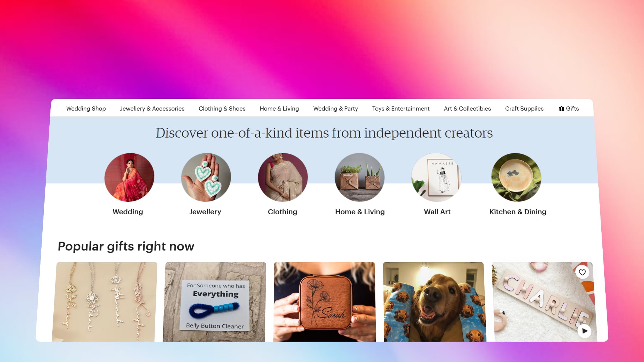The width and height of the screenshot is (644, 362).
Task: Click the Wedding category circle icon
Action: click(x=129, y=177)
